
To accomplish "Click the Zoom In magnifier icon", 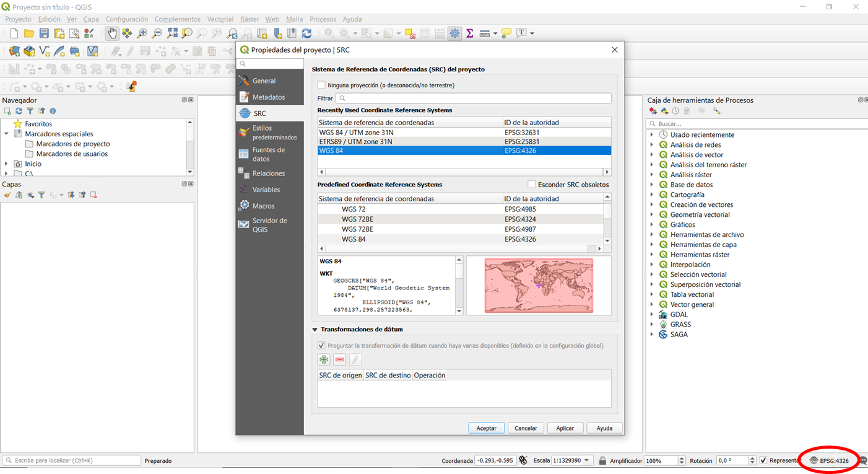I will click(x=142, y=33).
